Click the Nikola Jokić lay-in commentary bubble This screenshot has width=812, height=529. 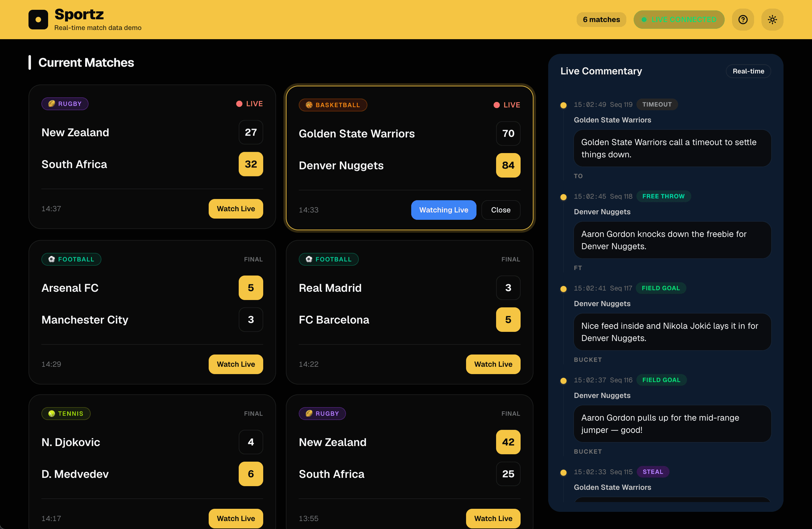click(x=672, y=332)
